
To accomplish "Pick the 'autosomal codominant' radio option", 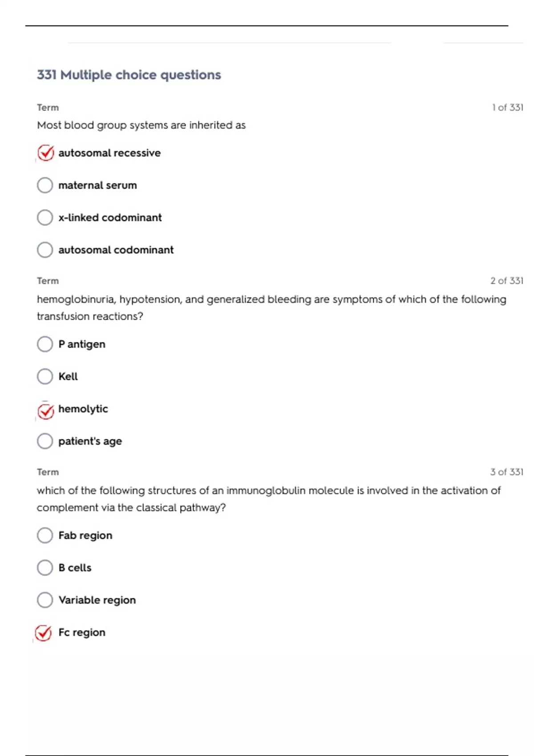I will [45, 250].
